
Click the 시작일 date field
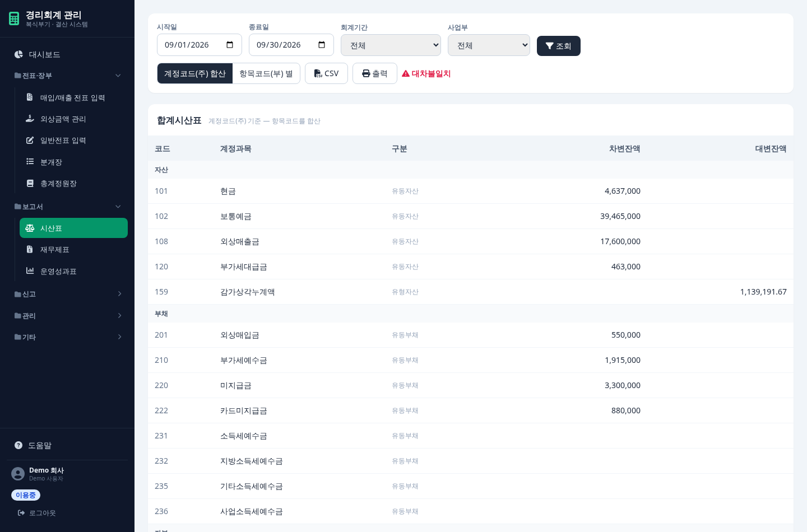pos(199,45)
